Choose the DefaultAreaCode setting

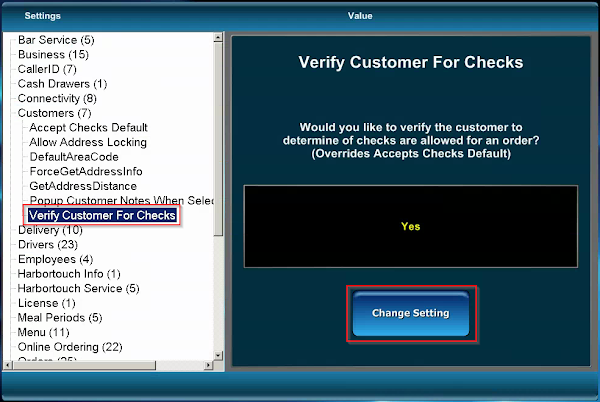(x=74, y=157)
